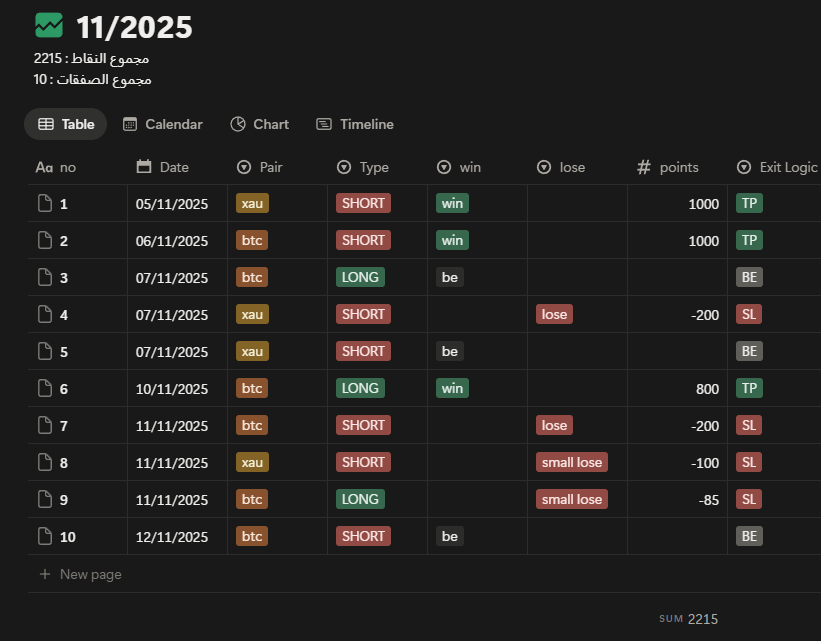The width and height of the screenshot is (821, 641).
Task: Switch to the Chart view tab
Action: [259, 124]
